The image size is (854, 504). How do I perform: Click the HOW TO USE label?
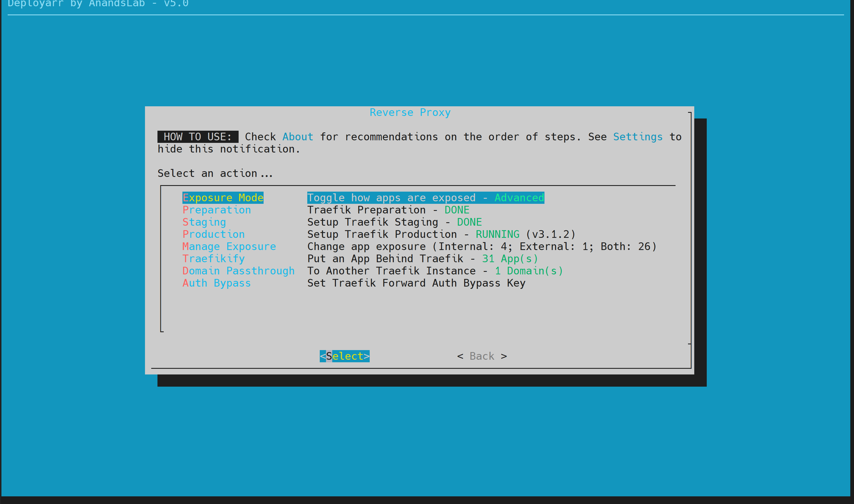(x=197, y=137)
